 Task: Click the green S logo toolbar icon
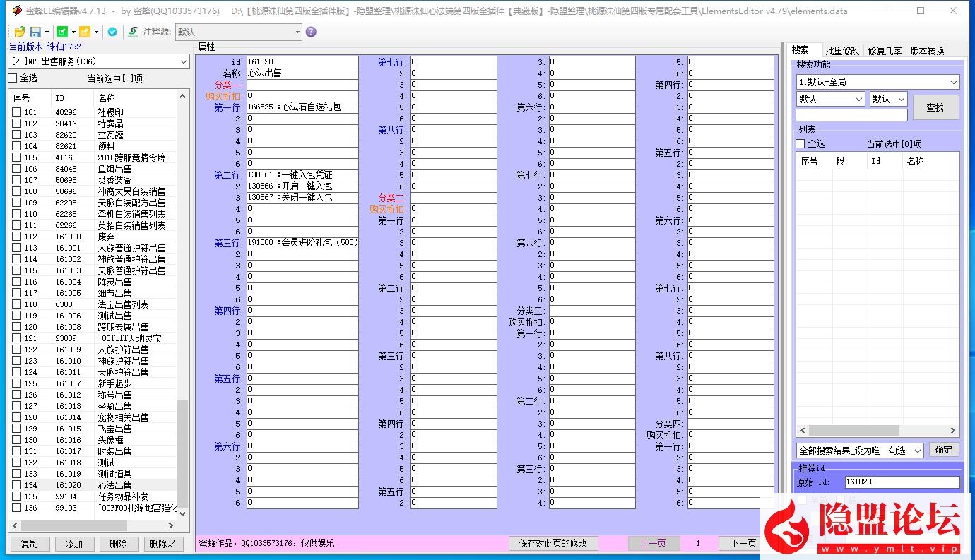click(133, 32)
